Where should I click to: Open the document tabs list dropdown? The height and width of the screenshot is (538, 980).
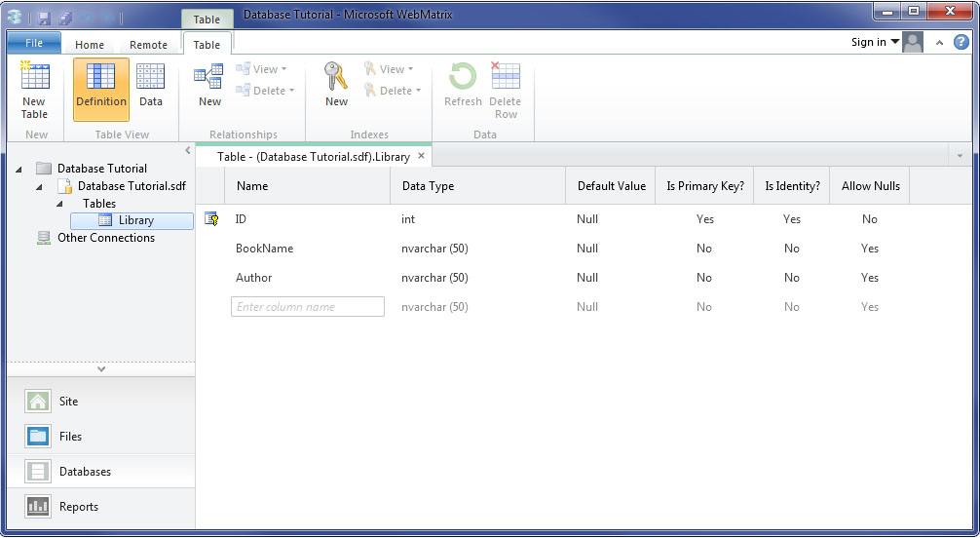click(960, 156)
